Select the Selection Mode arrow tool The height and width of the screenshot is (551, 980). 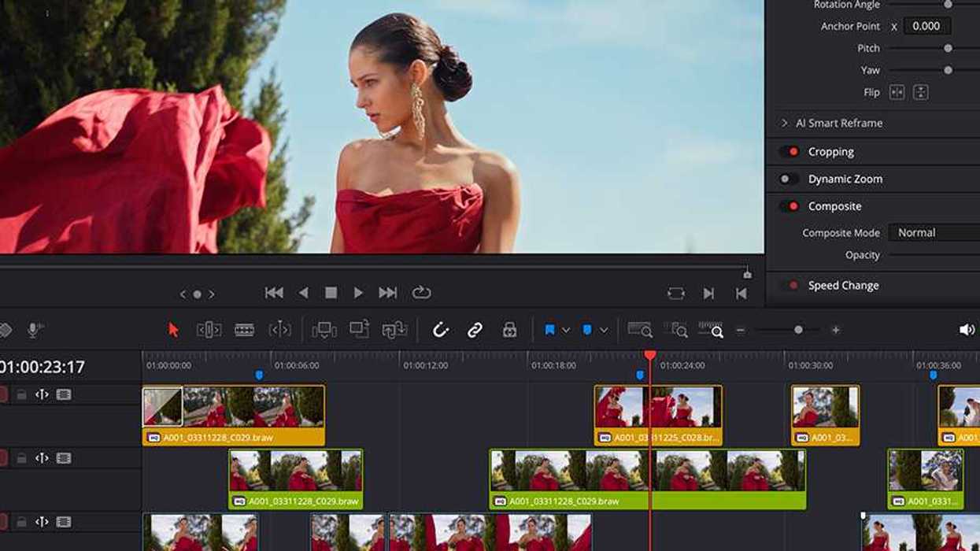click(x=174, y=330)
